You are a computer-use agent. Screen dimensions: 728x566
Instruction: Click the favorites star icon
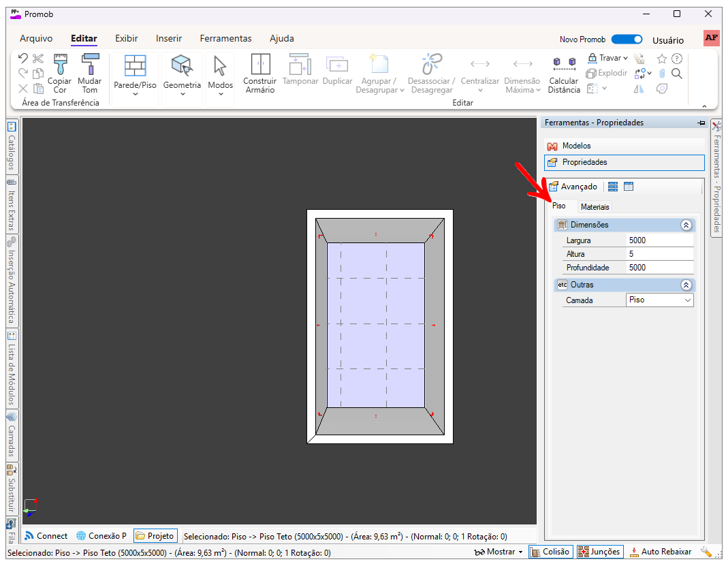click(x=661, y=59)
